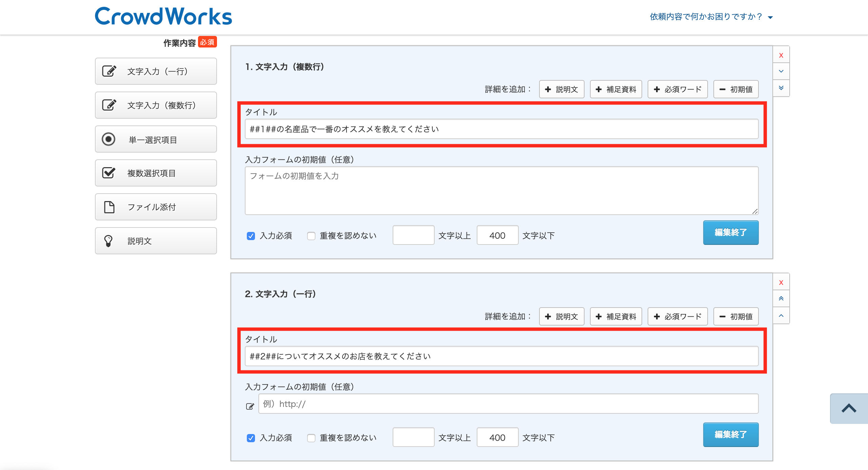This screenshot has height=470, width=868.
Task: Click the scroll-to-top arrow button
Action: click(x=849, y=408)
